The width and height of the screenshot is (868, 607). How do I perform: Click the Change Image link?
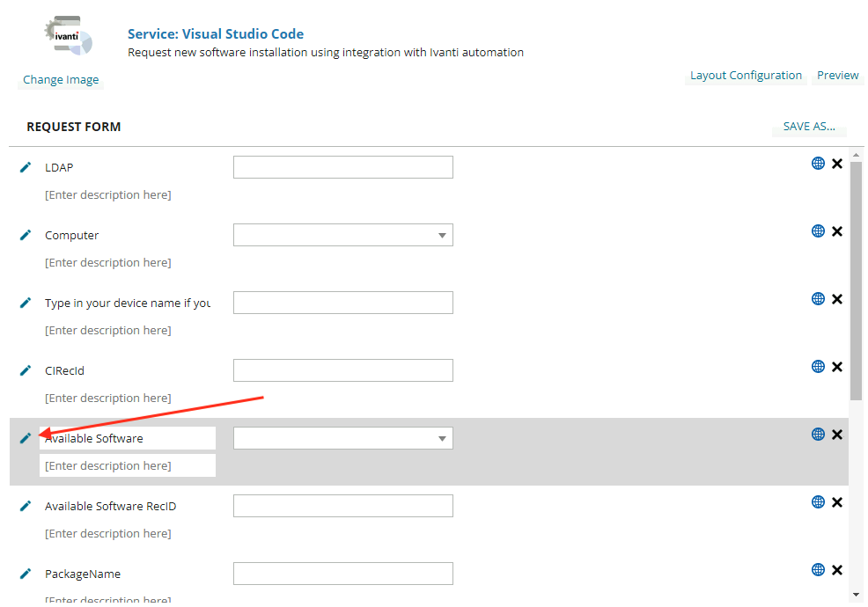click(x=61, y=80)
